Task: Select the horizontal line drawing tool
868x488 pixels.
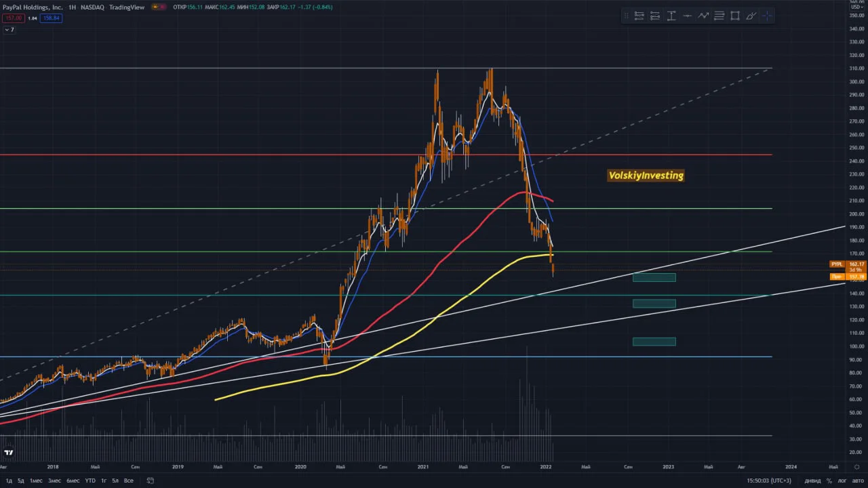Action: [687, 16]
